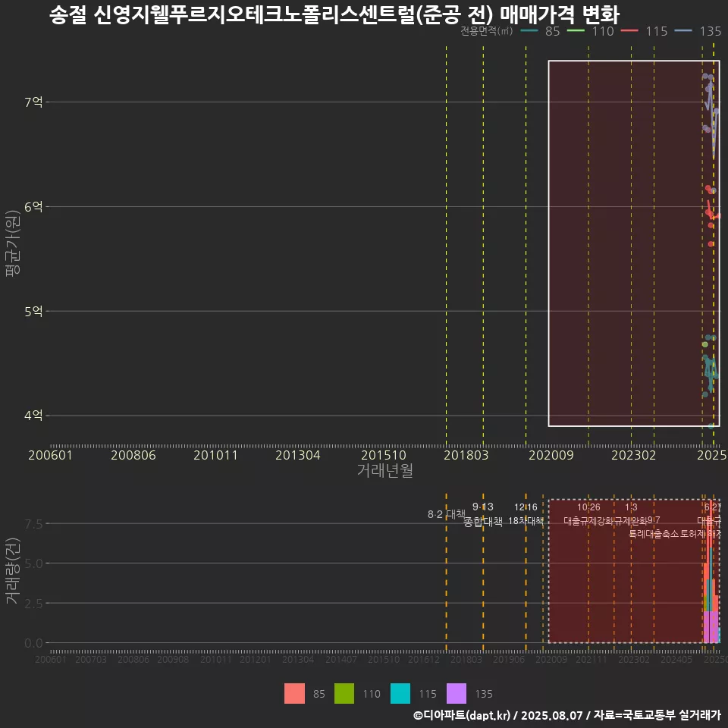This screenshot has height=728, width=728.
Task: Click the 7억 price axis label
Action: click(x=33, y=102)
